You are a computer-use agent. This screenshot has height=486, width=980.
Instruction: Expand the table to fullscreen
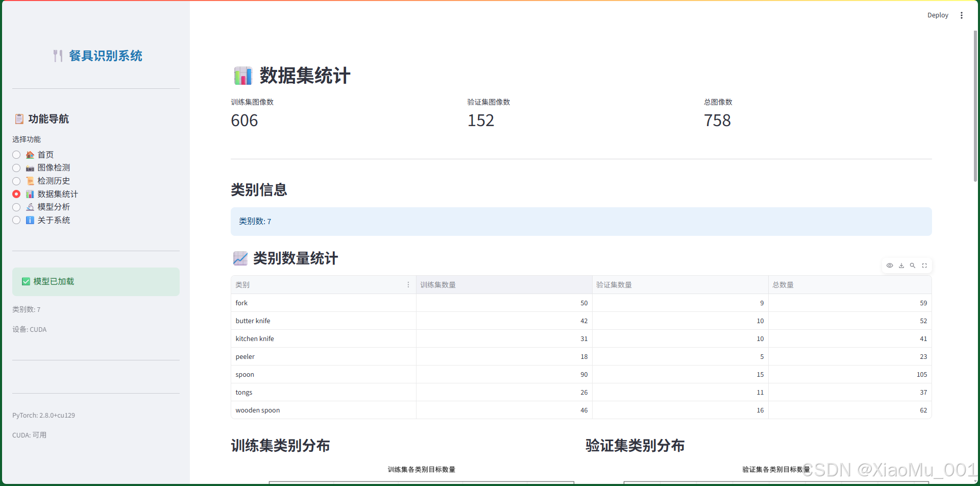point(924,265)
